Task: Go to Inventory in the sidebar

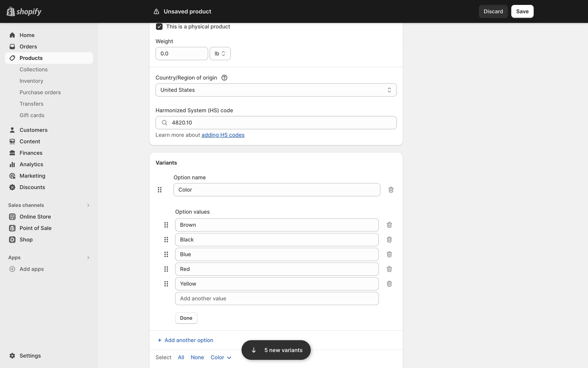Action: [x=31, y=81]
